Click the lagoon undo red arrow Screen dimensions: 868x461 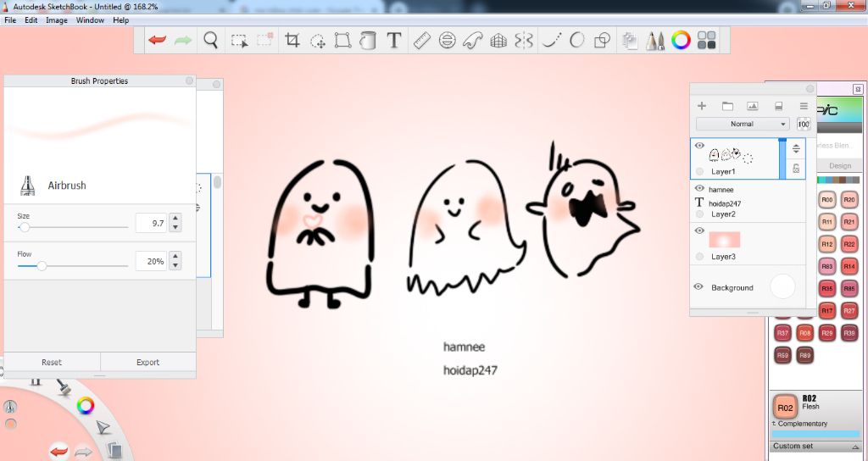coord(59,451)
